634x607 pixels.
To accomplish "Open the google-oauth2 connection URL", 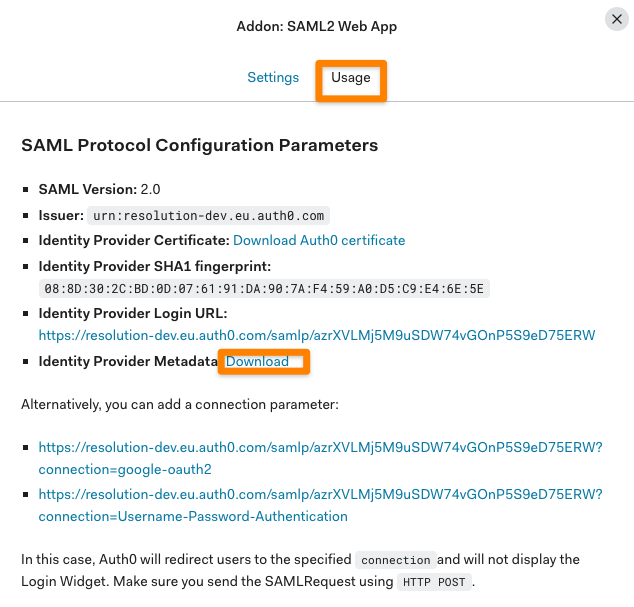I will [321, 458].
